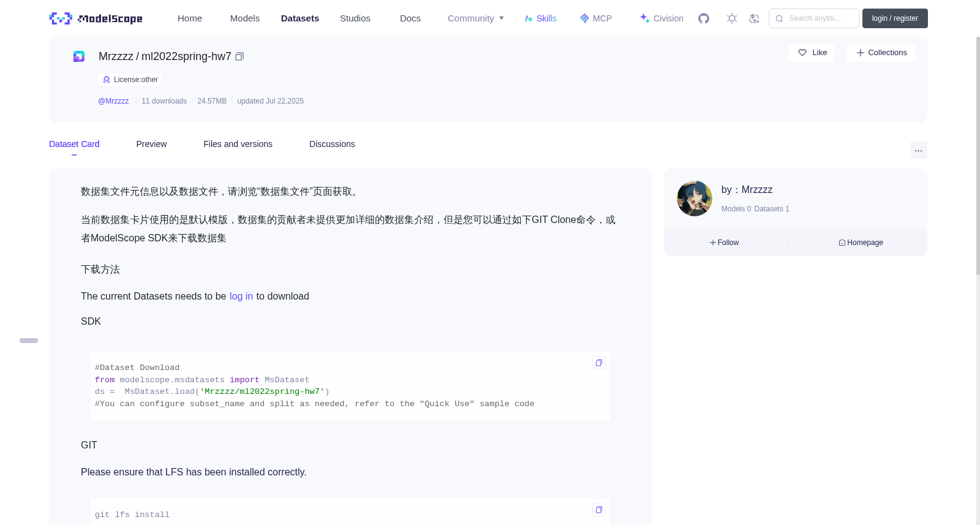Click the left-edge collapsed sidebar handle
This screenshot has height=525, width=980.
(29, 341)
